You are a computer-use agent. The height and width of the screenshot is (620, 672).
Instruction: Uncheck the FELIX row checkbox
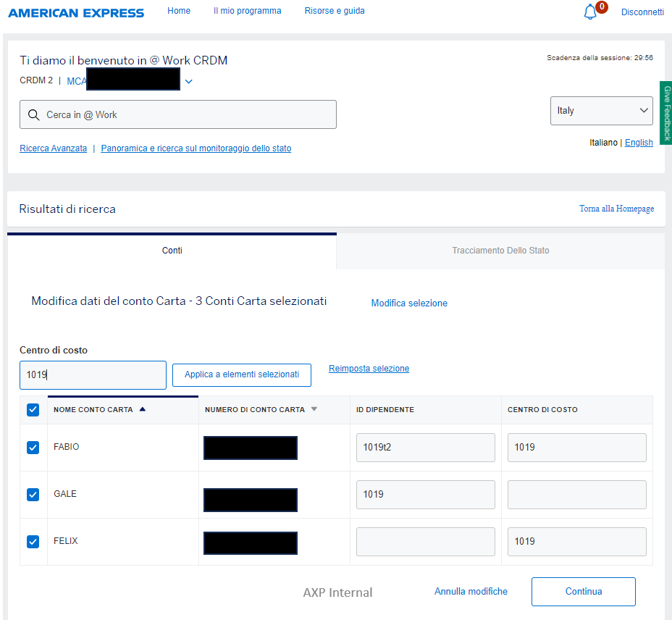(x=33, y=541)
